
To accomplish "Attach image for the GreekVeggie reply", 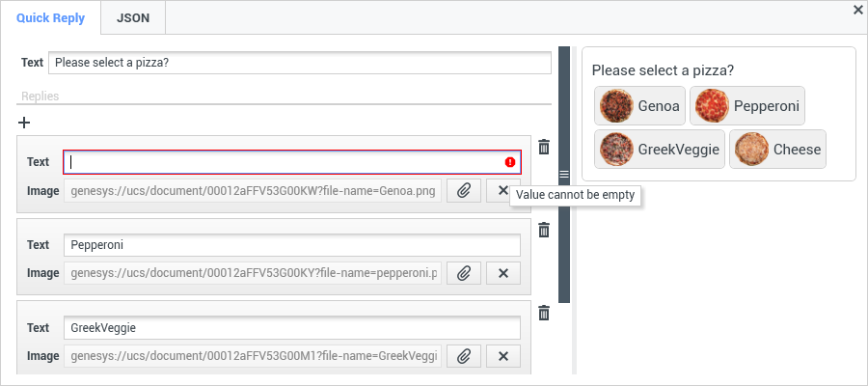I will (x=464, y=356).
